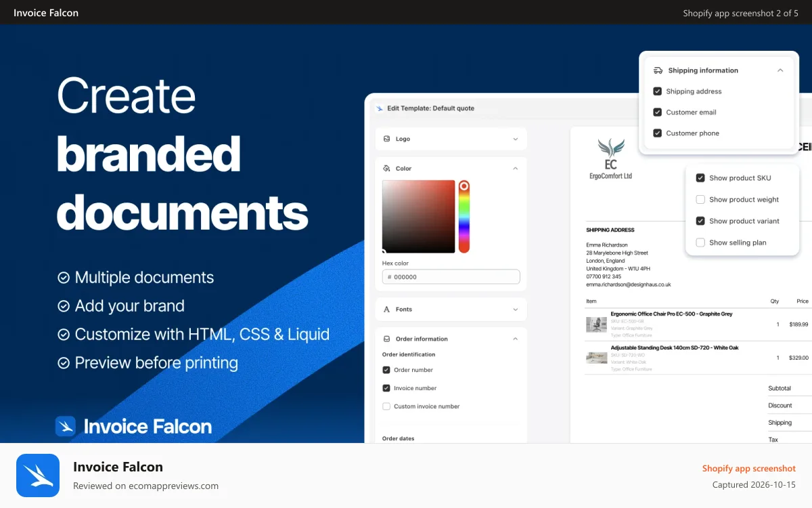Click the emma.richardson@designhaus.co.uk email text
Image resolution: width=812 pixels, height=508 pixels.
tap(628, 285)
